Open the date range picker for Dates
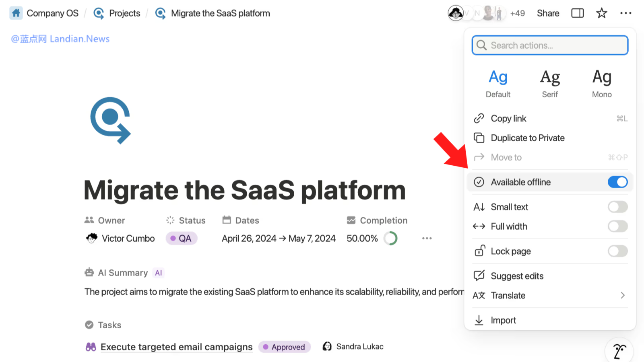The width and height of the screenshot is (644, 362). coord(279,239)
